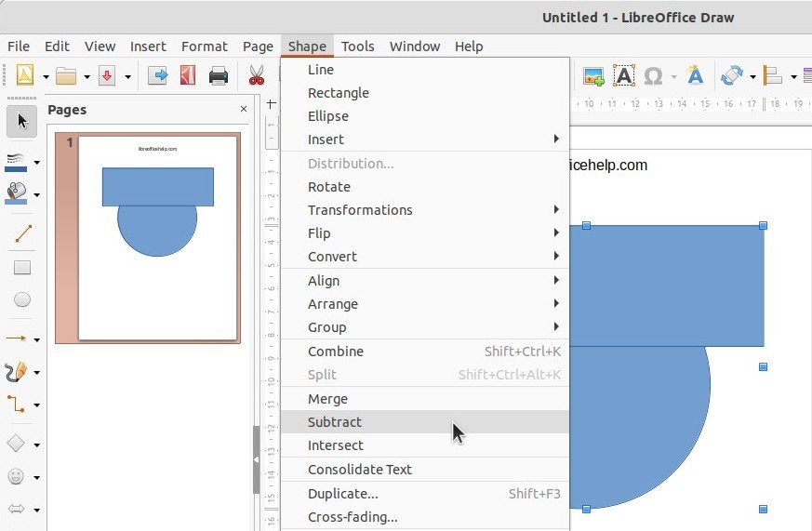Image resolution: width=812 pixels, height=531 pixels.
Task: Open the Line Color dropdown arrow
Action: (x=37, y=163)
